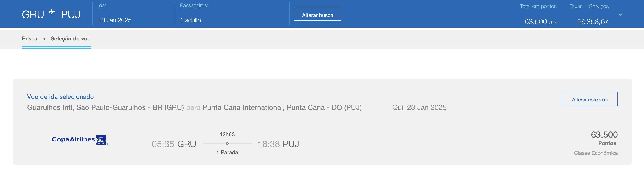Image resolution: width=644 pixels, height=170 pixels.
Task: Click the Voo de ida selecionado heading
Action: click(x=60, y=97)
